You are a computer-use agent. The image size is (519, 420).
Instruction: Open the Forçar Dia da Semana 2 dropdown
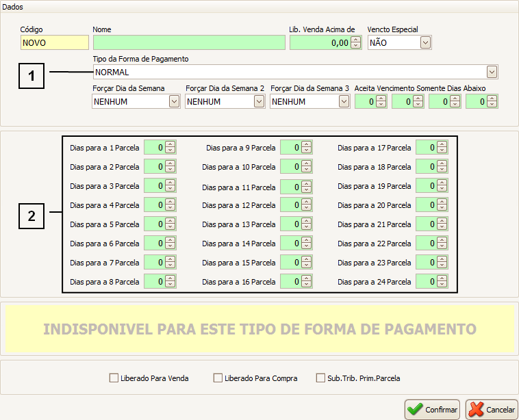coord(259,101)
